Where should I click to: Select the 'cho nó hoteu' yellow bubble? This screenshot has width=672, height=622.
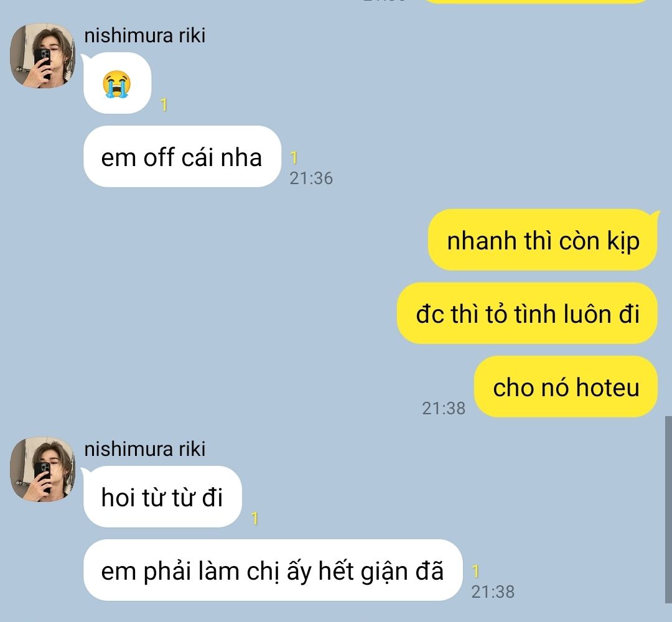(x=566, y=386)
